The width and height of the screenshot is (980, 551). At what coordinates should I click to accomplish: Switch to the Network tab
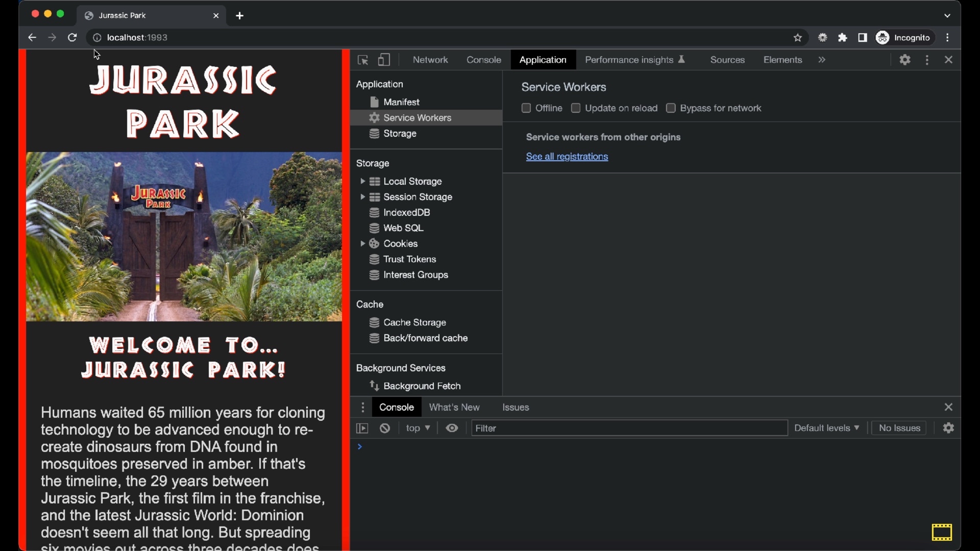pos(430,60)
